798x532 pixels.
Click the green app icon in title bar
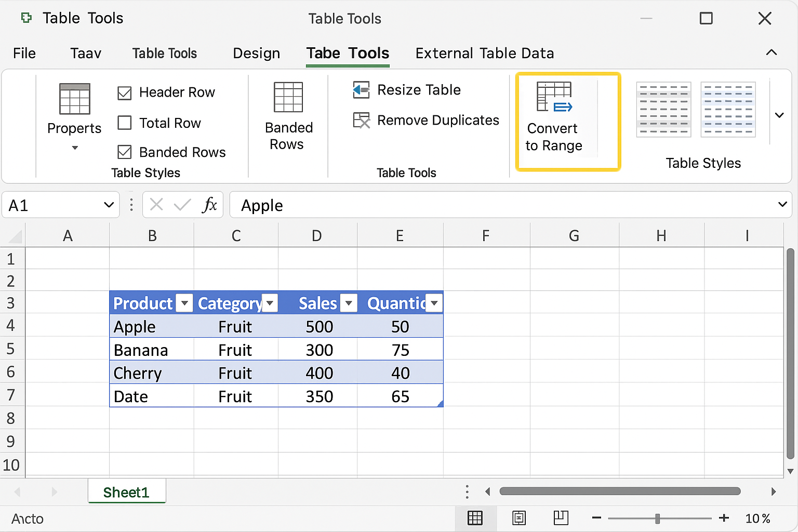pos(26,18)
